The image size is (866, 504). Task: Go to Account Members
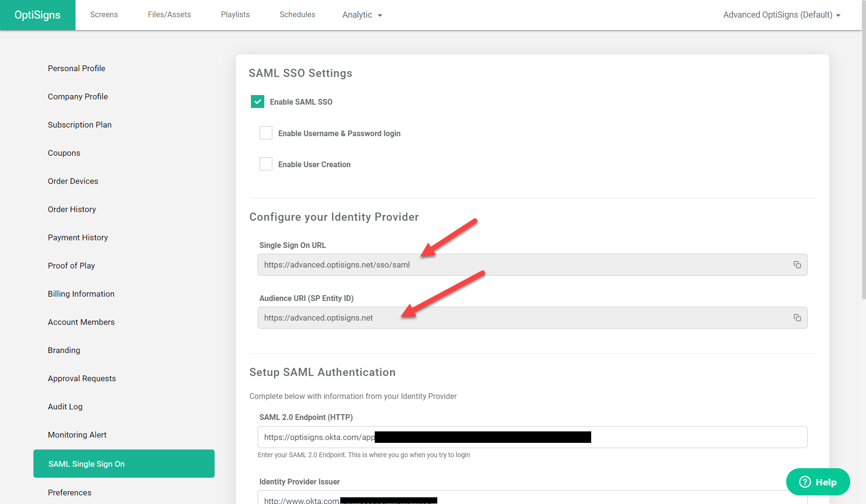point(81,322)
